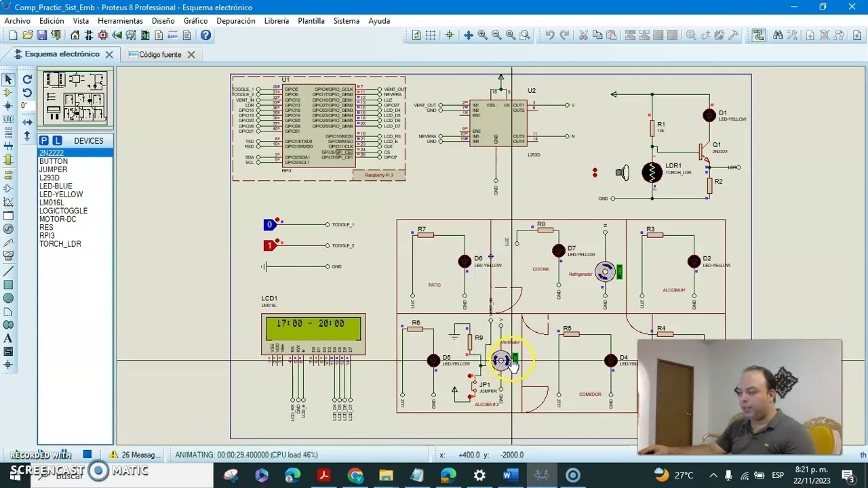Select the 2D box drawing tool
This screenshot has height=488, width=868.
tap(8, 285)
